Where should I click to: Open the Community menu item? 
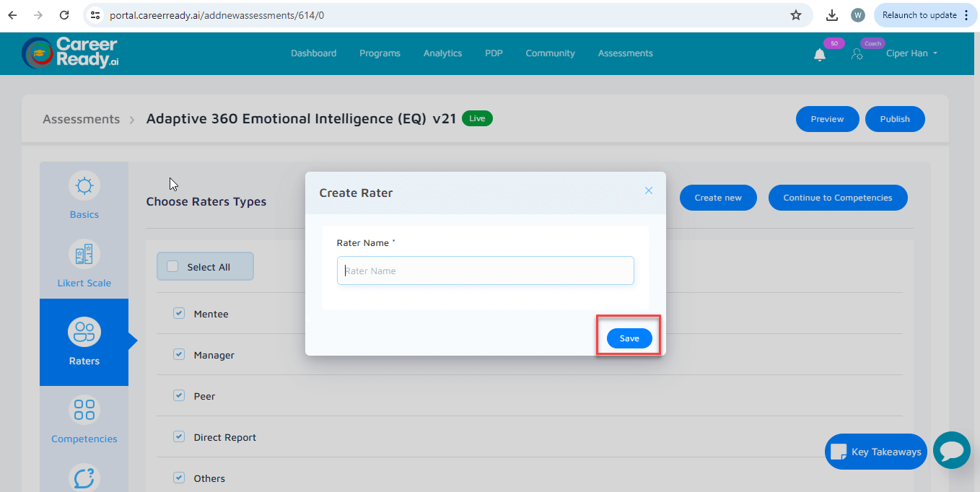click(550, 53)
